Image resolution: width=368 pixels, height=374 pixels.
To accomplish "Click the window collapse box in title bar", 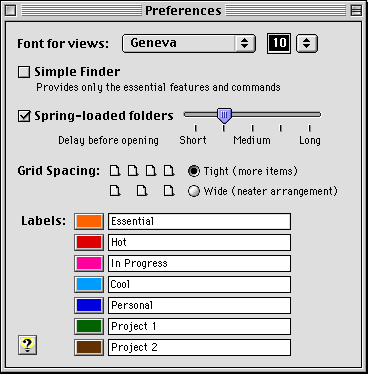I will pos(356,11).
